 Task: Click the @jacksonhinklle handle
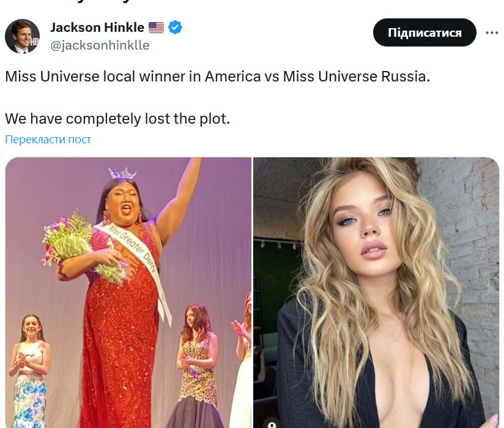click(100, 45)
